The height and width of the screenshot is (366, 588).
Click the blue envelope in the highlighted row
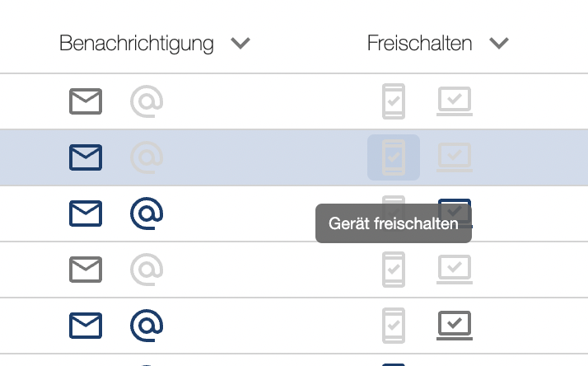(86, 157)
